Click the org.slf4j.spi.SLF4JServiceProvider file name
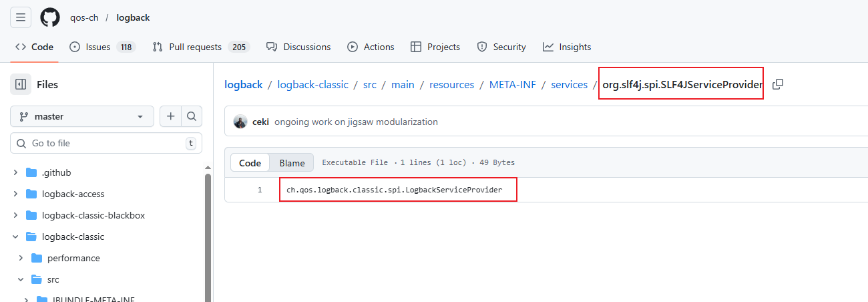 [682, 85]
